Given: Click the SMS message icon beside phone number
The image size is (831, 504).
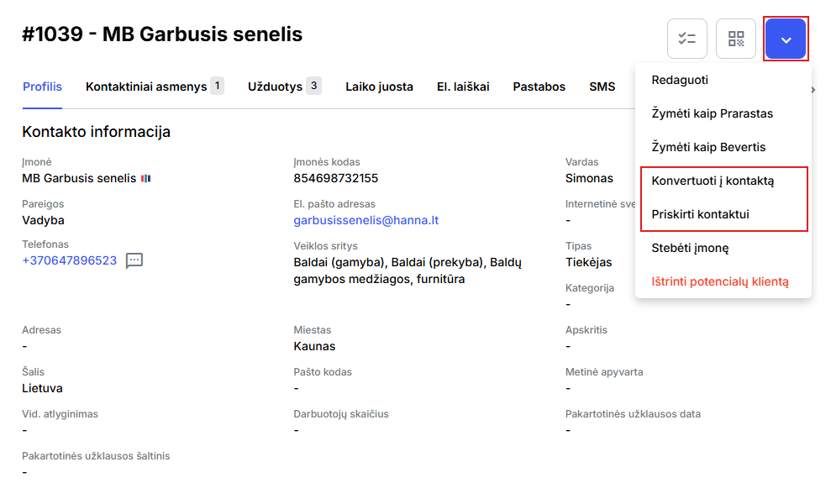Looking at the screenshot, I should pos(134,260).
